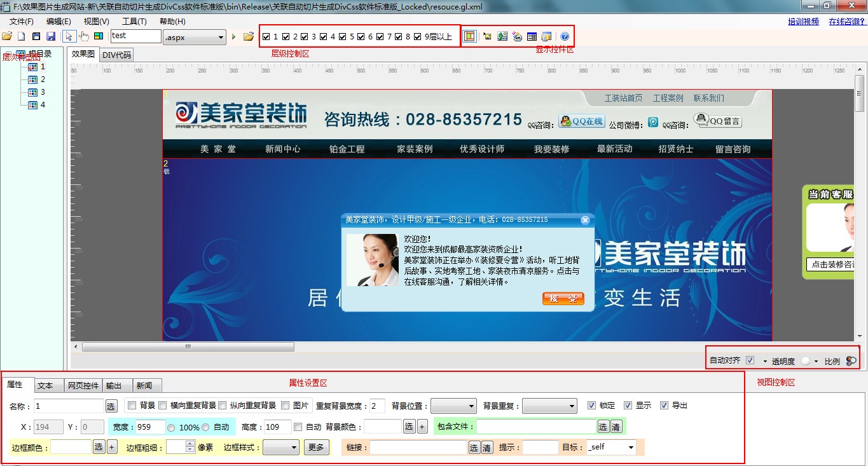Open the dropdown arrow after 自动对齐
The height and width of the screenshot is (466, 868).
pos(765,361)
